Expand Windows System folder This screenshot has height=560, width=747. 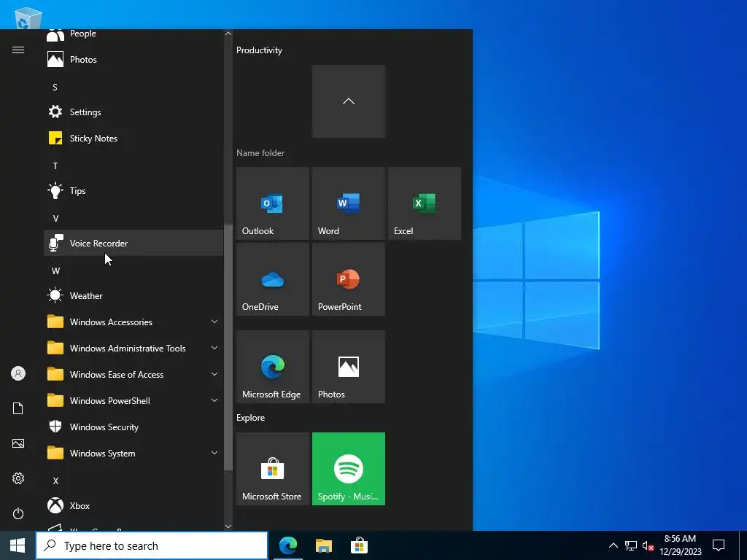point(133,454)
